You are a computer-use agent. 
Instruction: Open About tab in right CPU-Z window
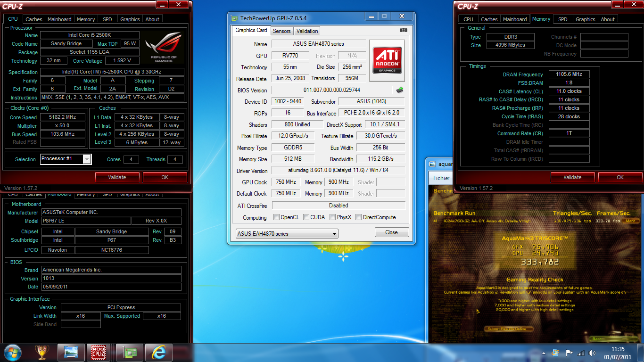(x=608, y=19)
